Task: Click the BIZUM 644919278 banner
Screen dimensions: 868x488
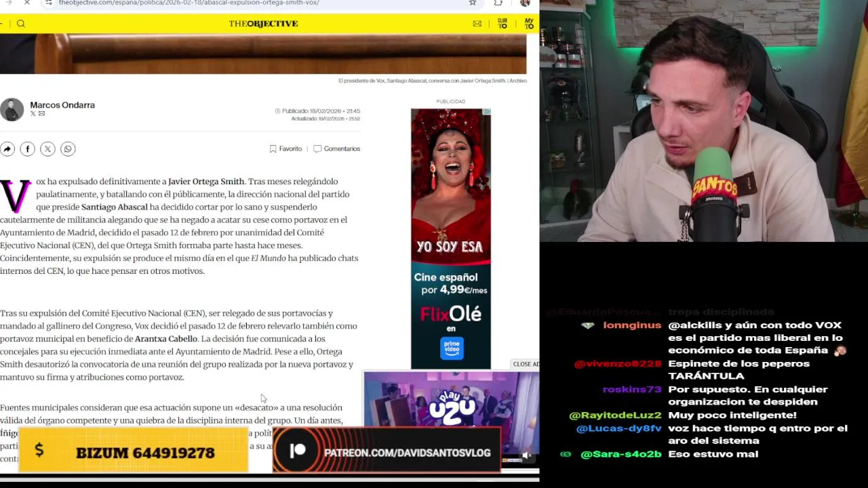Action: 134,450
